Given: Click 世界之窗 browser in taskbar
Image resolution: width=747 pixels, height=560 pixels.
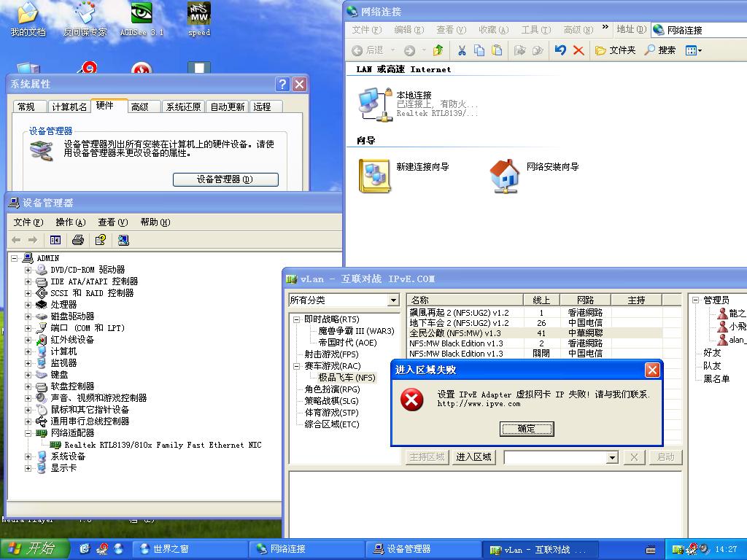Looking at the screenshot, I should (189, 549).
